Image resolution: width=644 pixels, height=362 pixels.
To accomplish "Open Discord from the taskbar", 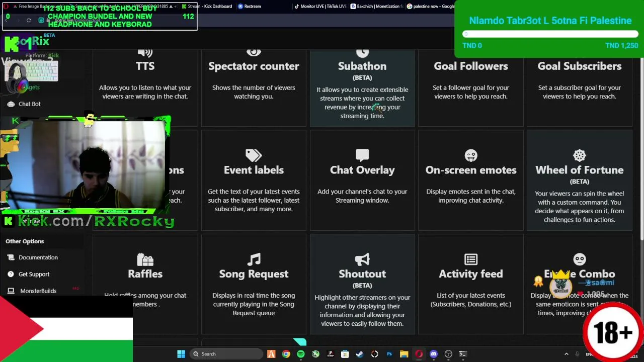I will coord(434,354).
